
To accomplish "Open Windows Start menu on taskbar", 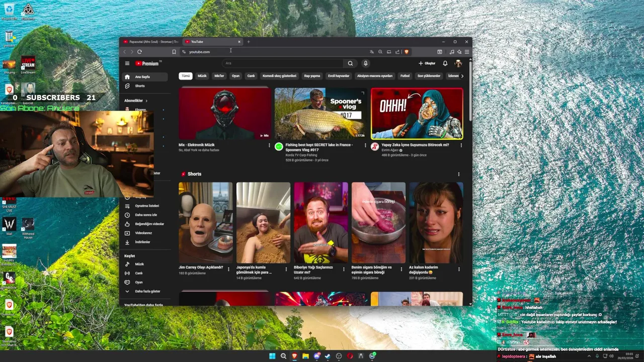I will (x=272, y=356).
